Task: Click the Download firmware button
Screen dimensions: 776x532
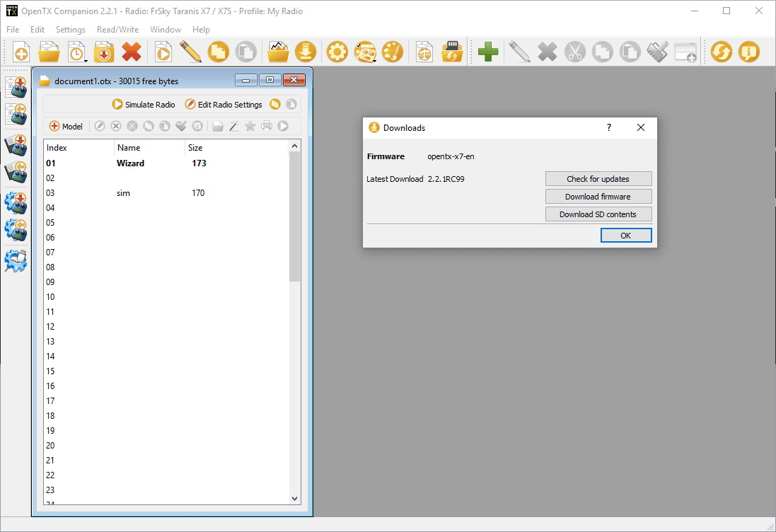Action: click(x=598, y=197)
